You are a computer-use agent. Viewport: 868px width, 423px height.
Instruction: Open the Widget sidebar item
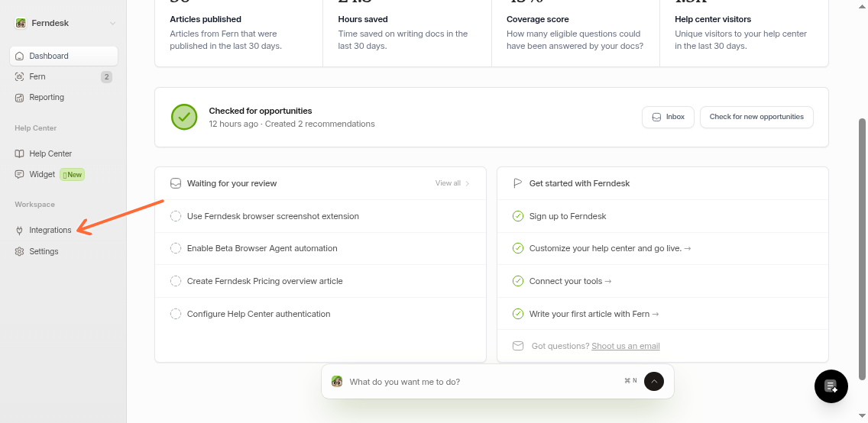point(63,175)
